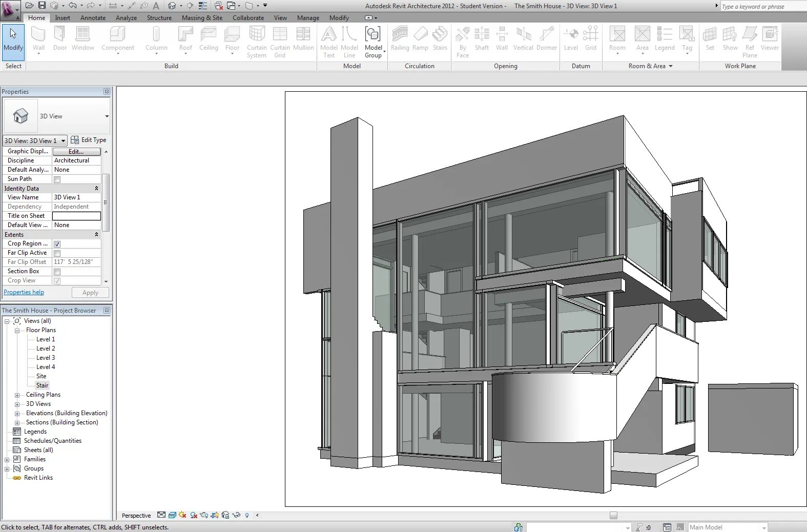
Task: Expand the Ceiling Plans tree node
Action: (x=17, y=395)
